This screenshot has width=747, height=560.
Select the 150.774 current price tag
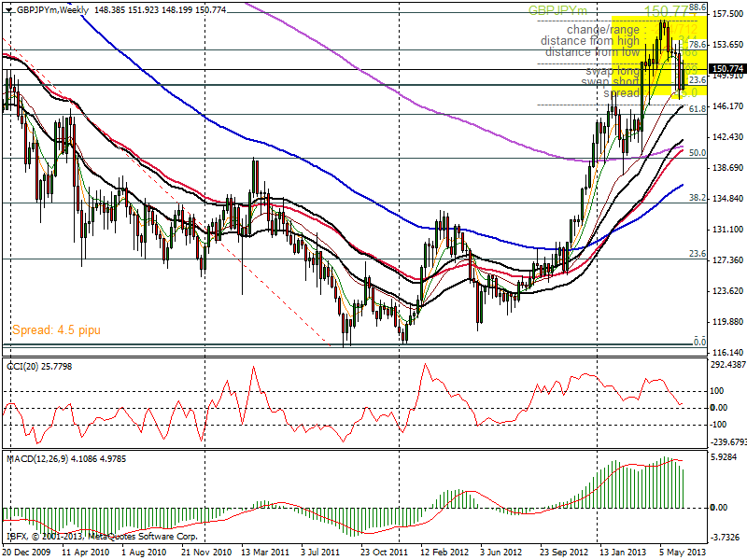[727, 69]
